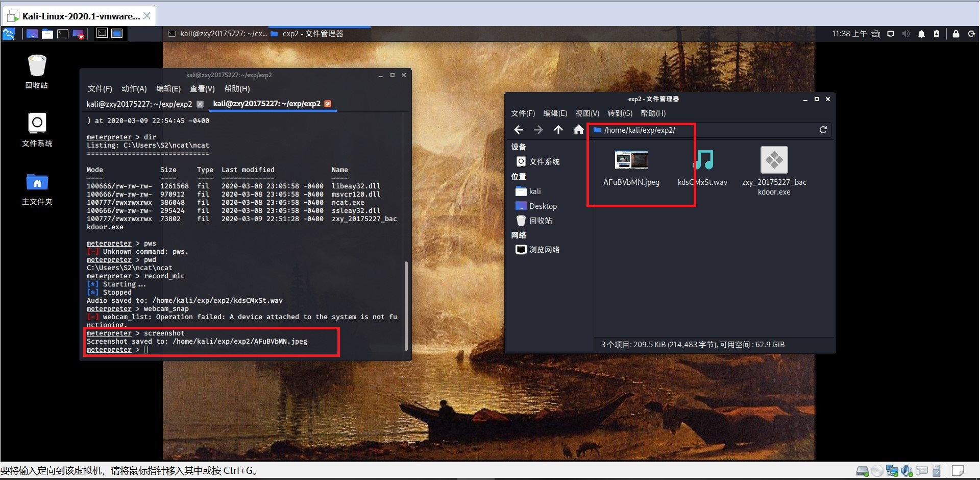Open file manager 转到(G) menu
Image resolution: width=980 pixels, height=480 pixels.
(620, 113)
